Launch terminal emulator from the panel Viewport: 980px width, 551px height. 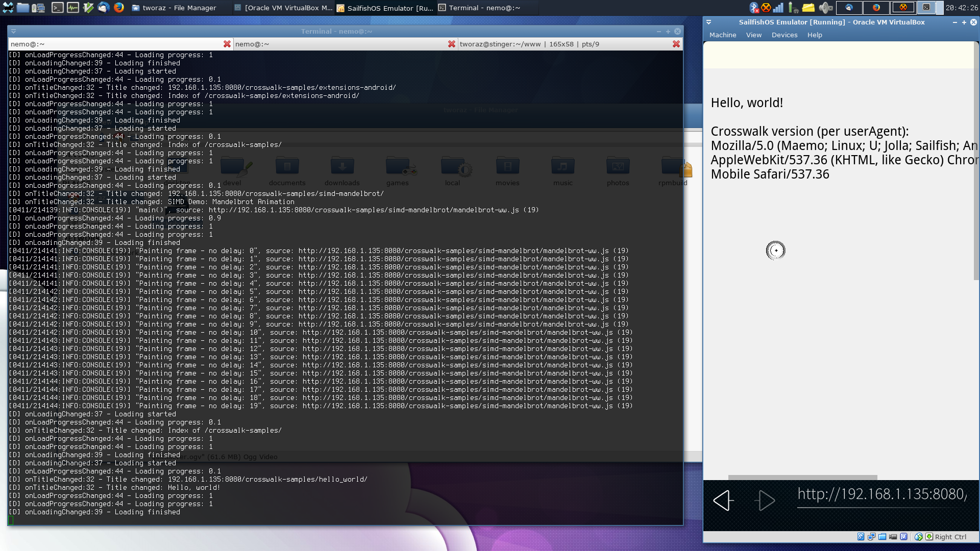tap(57, 8)
